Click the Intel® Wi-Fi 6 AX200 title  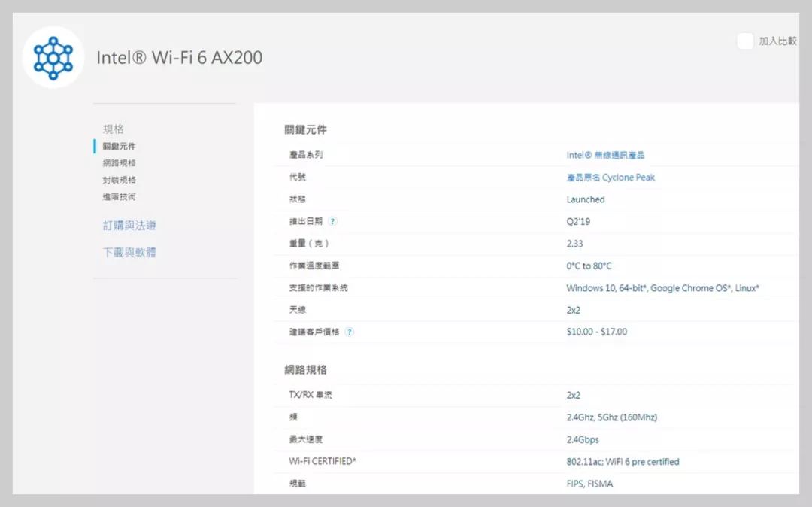coord(179,57)
